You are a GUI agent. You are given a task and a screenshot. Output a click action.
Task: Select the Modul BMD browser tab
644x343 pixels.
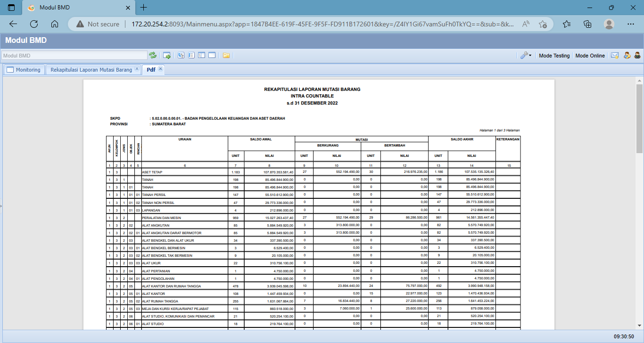78,8
